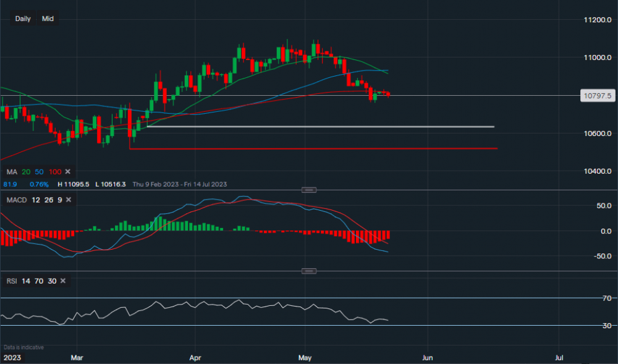
Task: Open the Daily timeframe dropdown
Action: [x=23, y=19]
